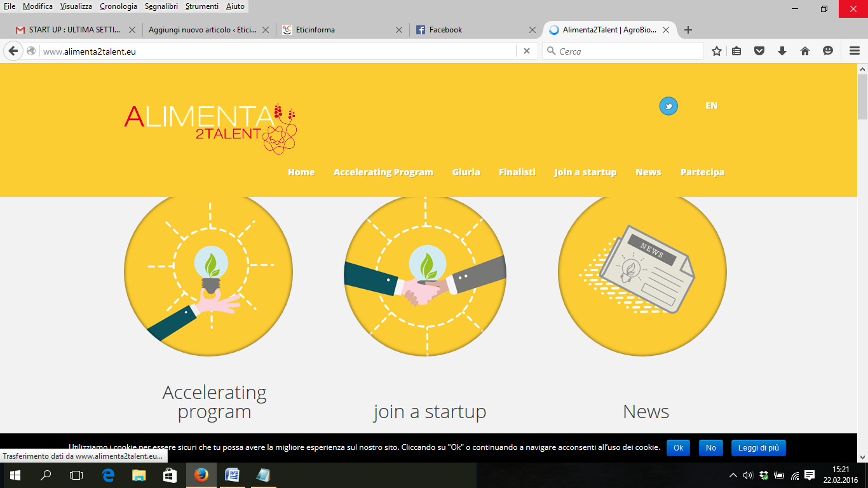Open the Giuria nav link
This screenshot has width=868, height=488.
click(x=466, y=172)
